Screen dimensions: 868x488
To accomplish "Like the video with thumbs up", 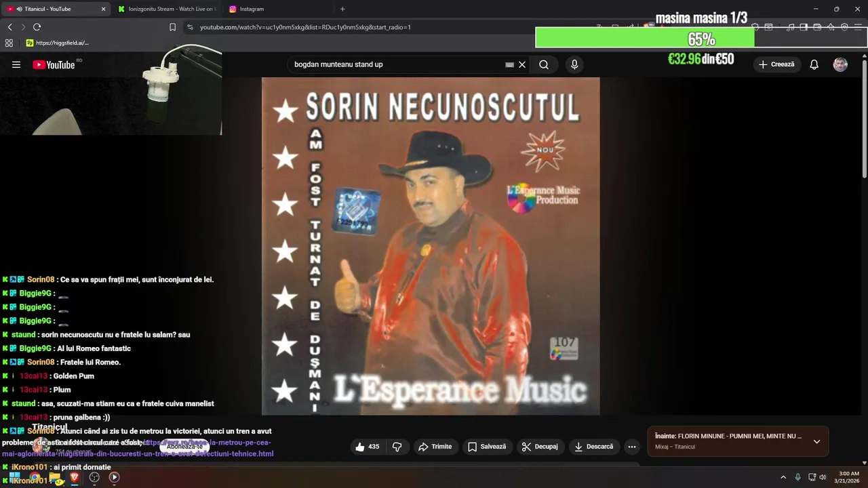I will coord(368,447).
